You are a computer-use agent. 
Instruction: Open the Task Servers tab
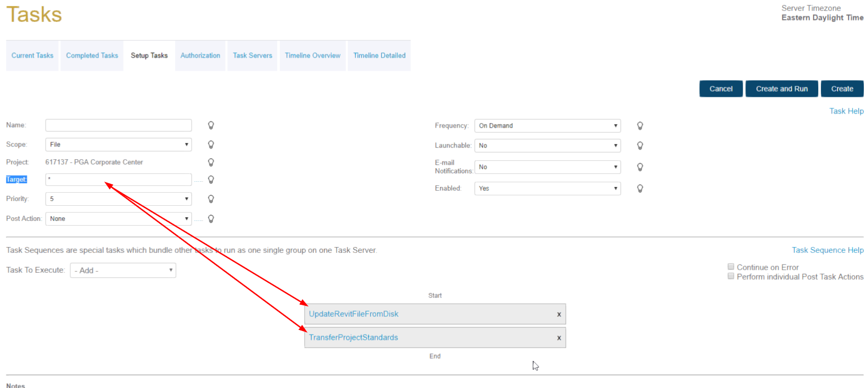[x=252, y=56]
